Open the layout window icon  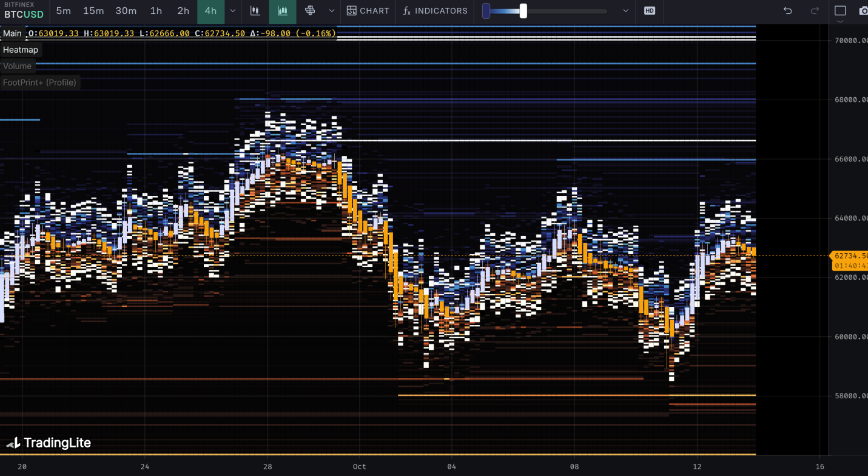840,11
